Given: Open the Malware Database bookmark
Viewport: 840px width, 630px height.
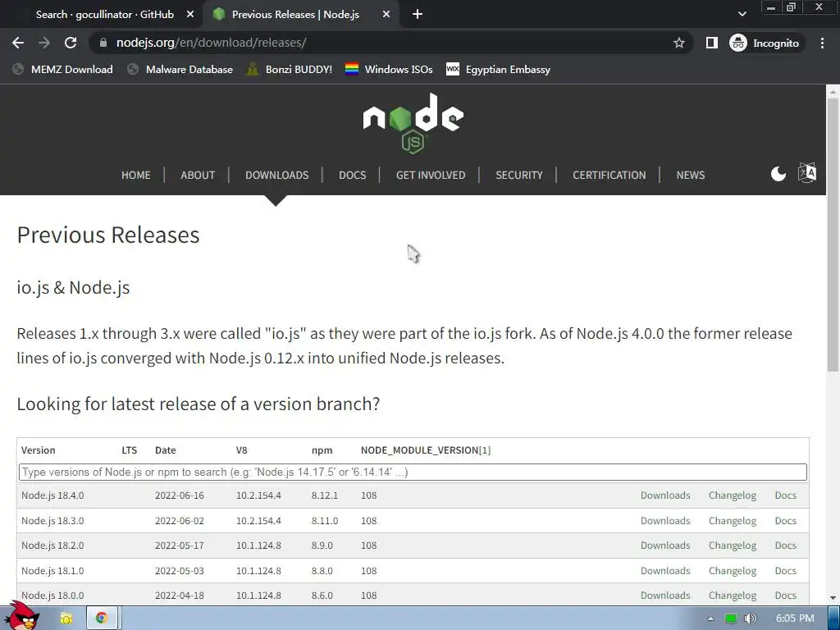Looking at the screenshot, I should pyautogui.click(x=180, y=69).
